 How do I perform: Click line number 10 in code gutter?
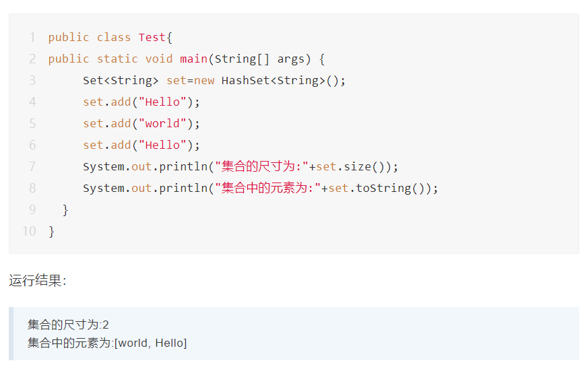pos(29,232)
